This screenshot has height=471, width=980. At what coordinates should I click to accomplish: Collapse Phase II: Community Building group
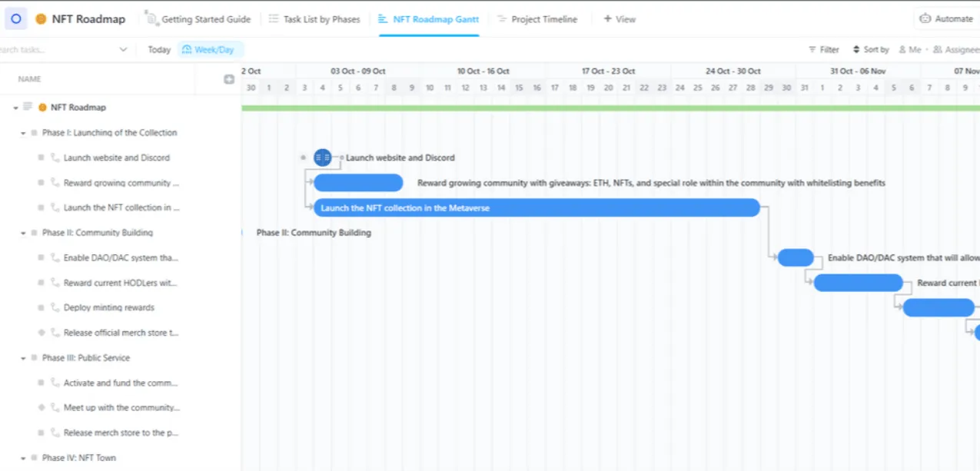23,233
